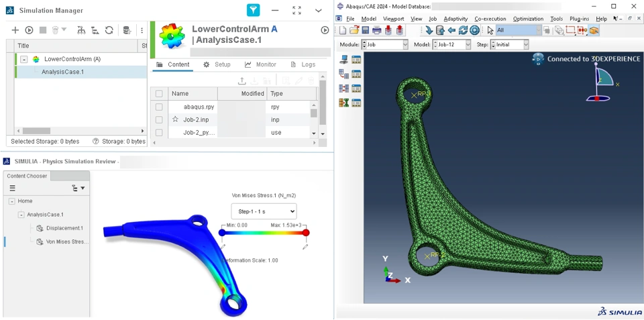The width and height of the screenshot is (644, 320).
Task: Enter full-screen Simulation Manager expand icon
Action: coord(297,11)
